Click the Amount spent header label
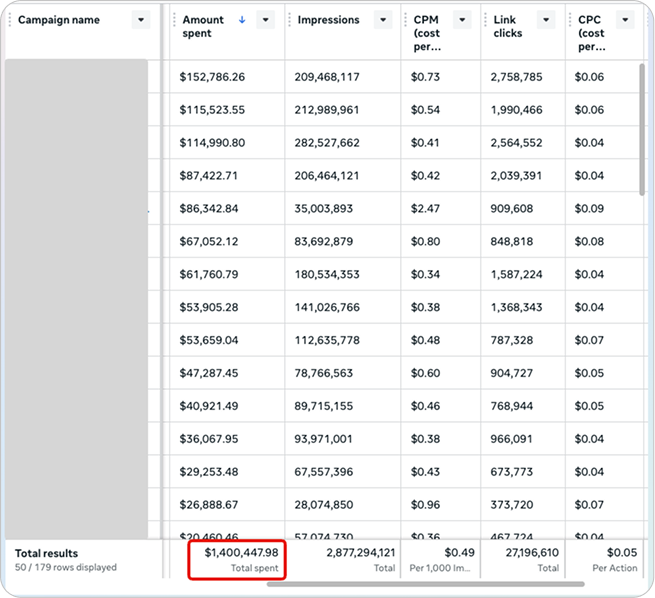The width and height of the screenshot is (655, 598). coord(203,26)
